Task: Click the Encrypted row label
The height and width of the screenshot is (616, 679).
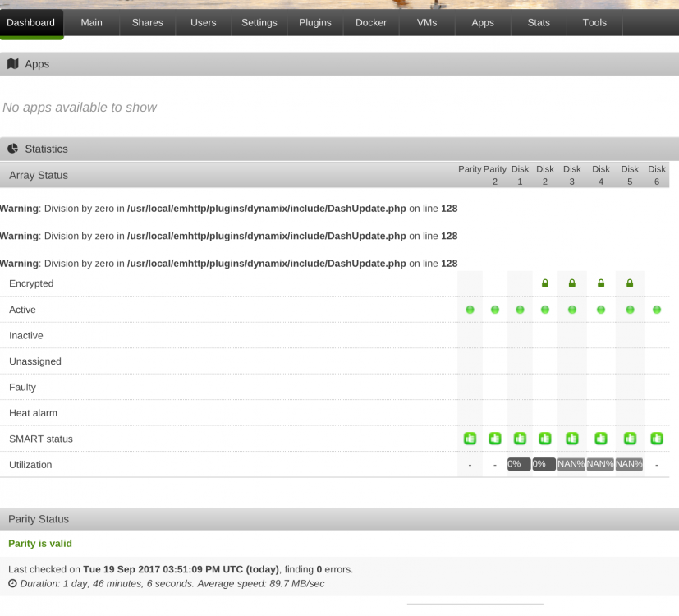Action: coord(31,283)
